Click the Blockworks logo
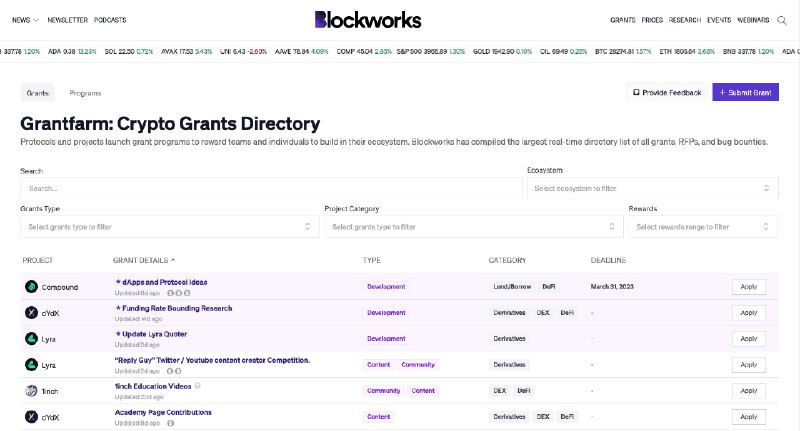Viewport: 800px width, 431px height. pos(367,20)
